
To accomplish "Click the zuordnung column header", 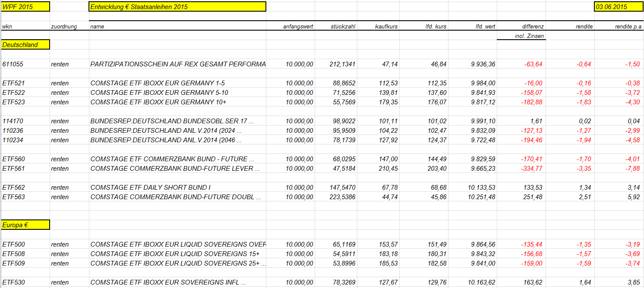I will click(x=69, y=26).
